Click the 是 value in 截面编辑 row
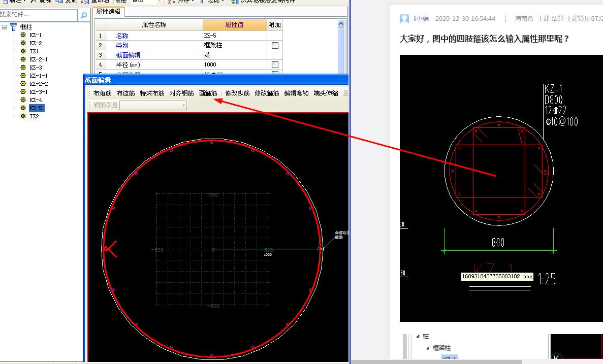This screenshot has width=603, height=364. 235,55
